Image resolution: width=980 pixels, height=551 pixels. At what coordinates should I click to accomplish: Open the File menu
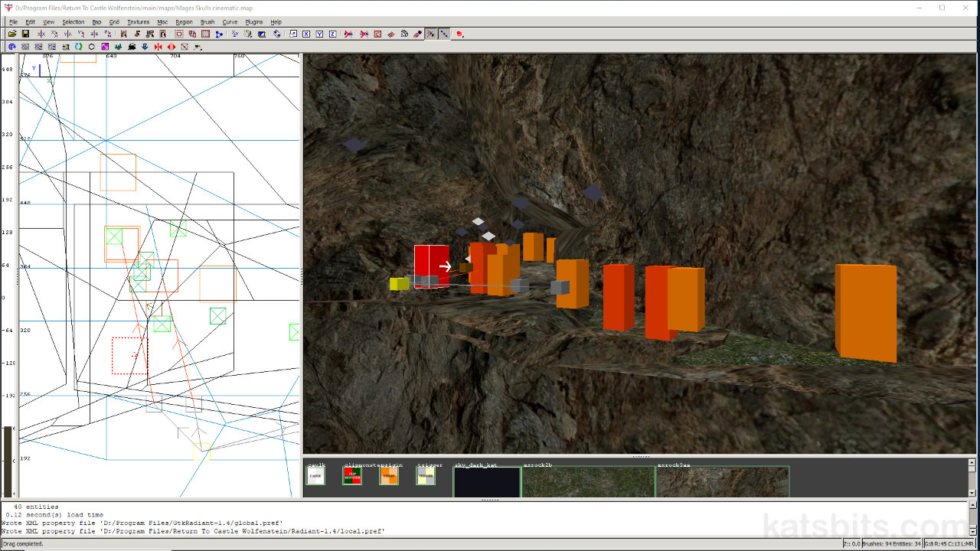point(13,22)
